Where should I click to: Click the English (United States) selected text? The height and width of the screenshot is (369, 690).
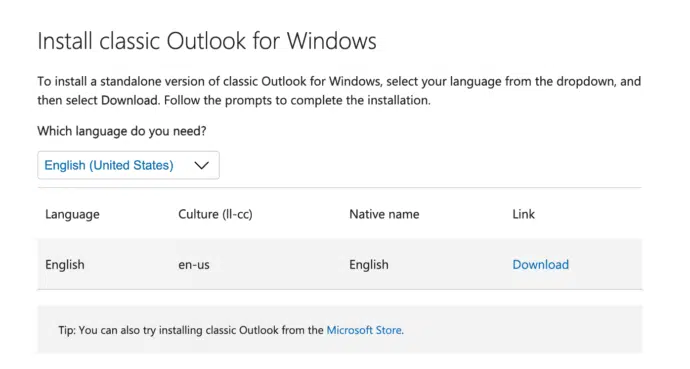click(109, 165)
